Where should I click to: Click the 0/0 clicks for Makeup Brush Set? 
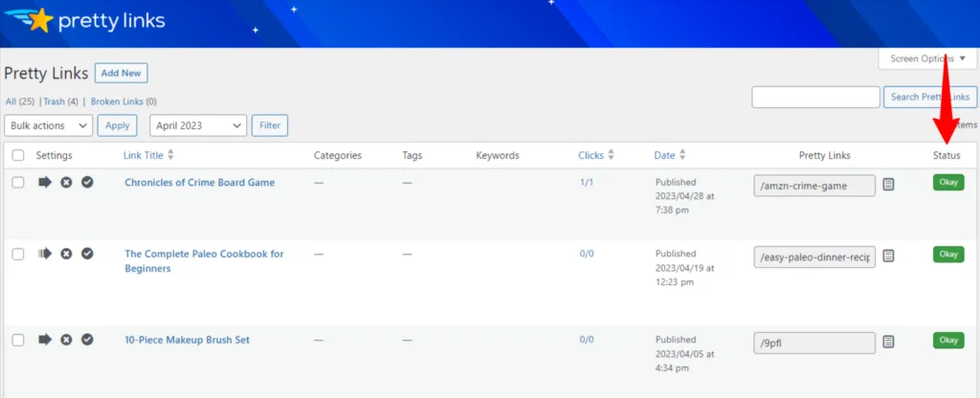coord(587,340)
